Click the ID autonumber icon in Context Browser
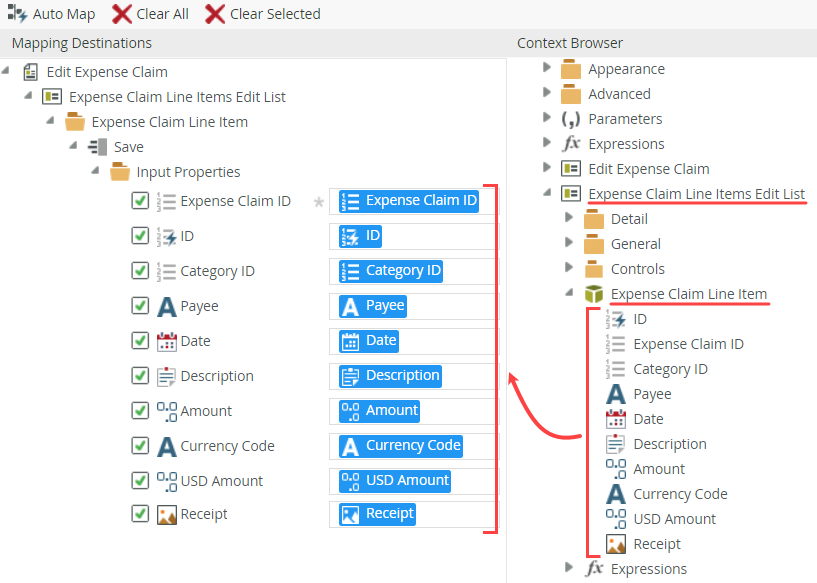This screenshot has height=583, width=817. pos(616,319)
